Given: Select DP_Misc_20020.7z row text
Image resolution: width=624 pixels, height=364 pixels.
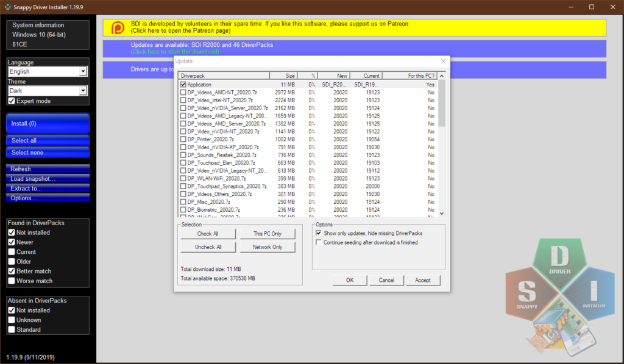Looking at the screenshot, I should tap(208, 202).
